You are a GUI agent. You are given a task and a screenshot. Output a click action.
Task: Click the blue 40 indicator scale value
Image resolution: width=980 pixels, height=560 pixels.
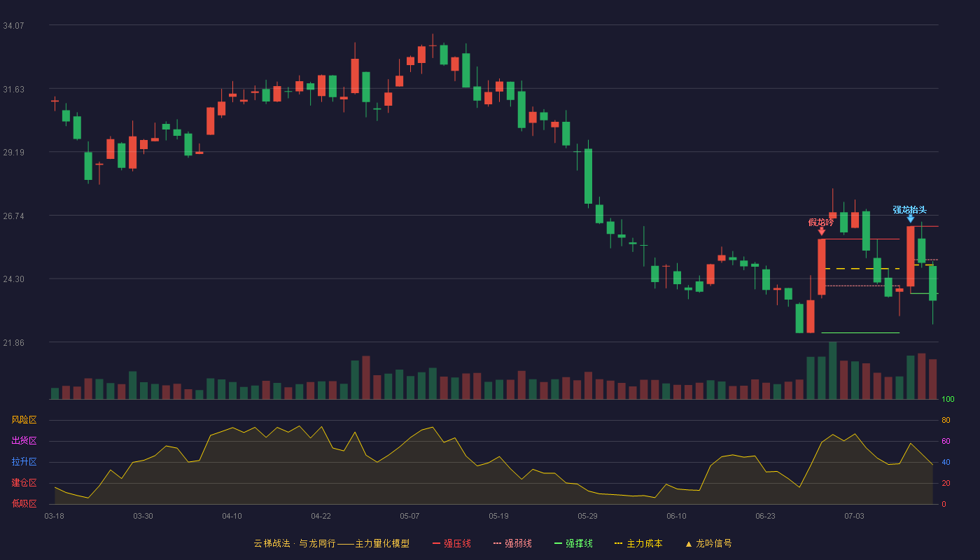pos(946,462)
